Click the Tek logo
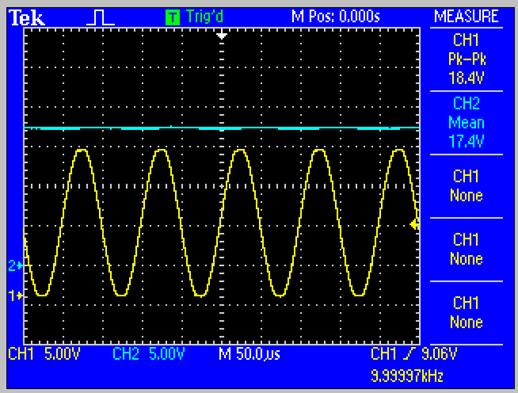Image resolution: width=518 pixels, height=393 pixels. click(x=27, y=18)
